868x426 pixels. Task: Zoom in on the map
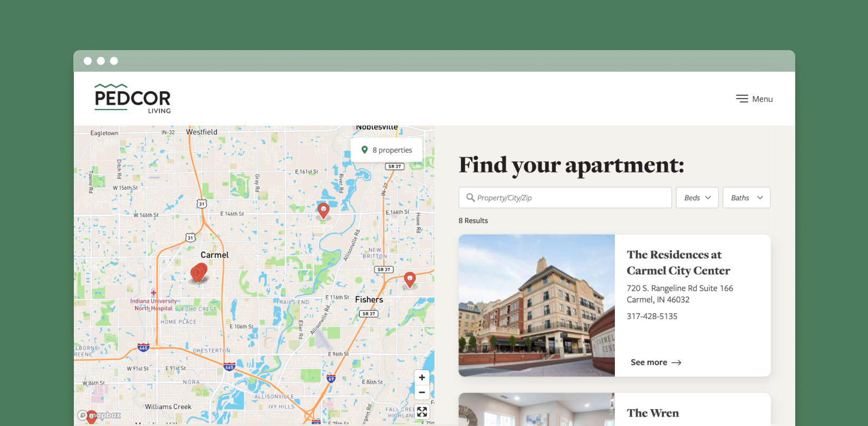click(422, 377)
